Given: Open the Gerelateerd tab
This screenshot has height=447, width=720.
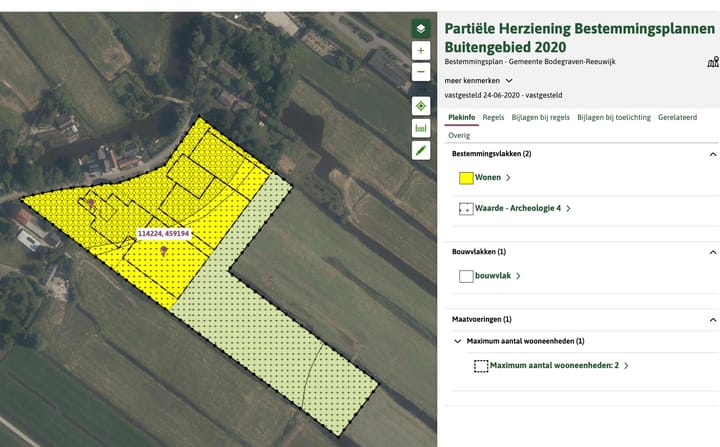Looking at the screenshot, I should (x=677, y=117).
